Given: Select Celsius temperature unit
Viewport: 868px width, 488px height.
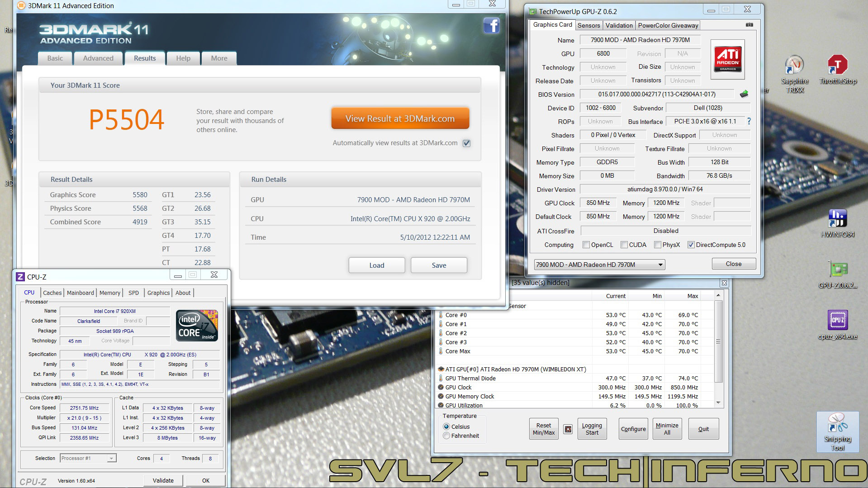Looking at the screenshot, I should (x=446, y=426).
